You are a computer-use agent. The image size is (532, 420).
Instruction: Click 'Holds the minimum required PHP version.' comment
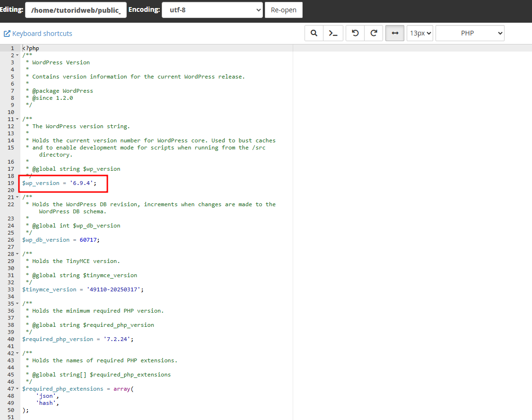click(98, 311)
